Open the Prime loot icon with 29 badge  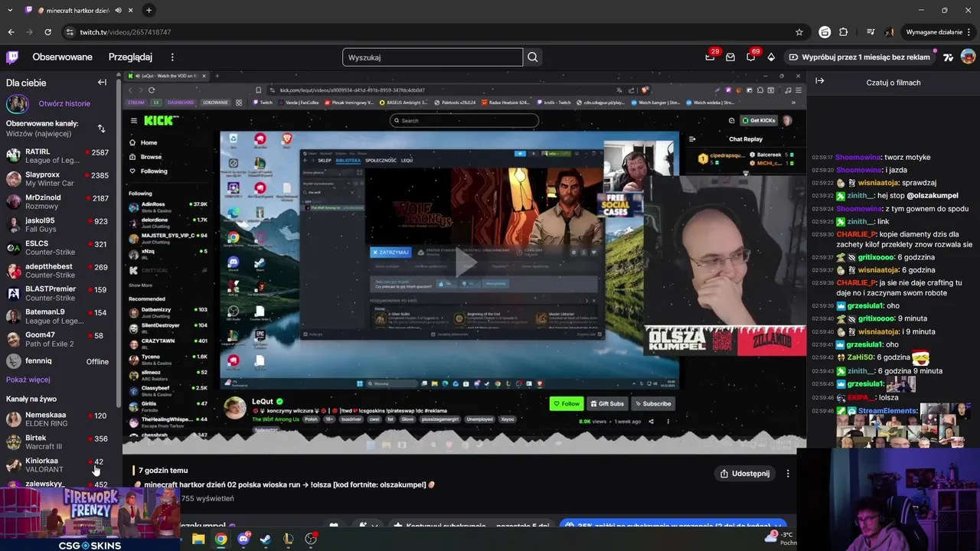pyautogui.click(x=710, y=57)
